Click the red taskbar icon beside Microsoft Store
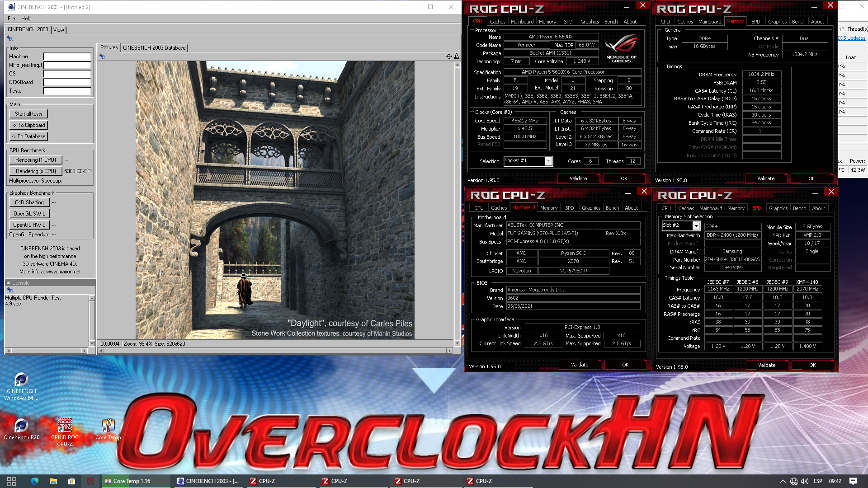Screen dimensions: 868x488 pos(90,481)
